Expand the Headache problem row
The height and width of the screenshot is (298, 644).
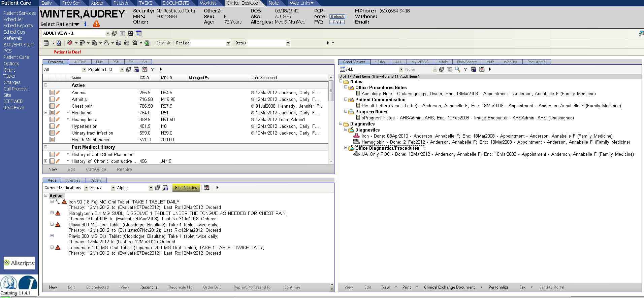[45, 113]
